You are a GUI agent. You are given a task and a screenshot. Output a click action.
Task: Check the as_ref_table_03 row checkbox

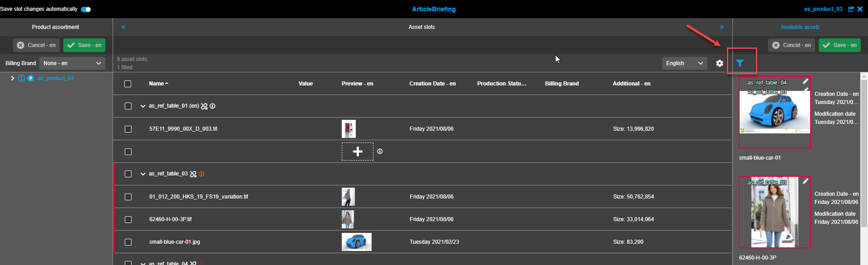pos(128,174)
